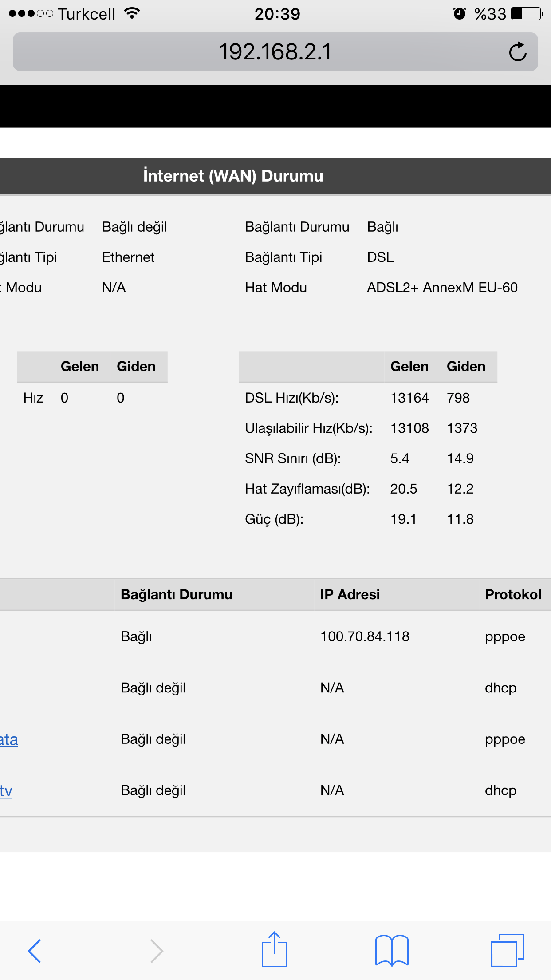Tap the Wi-Fi status icon
Image resolution: width=551 pixels, height=980 pixels.
(132, 13)
